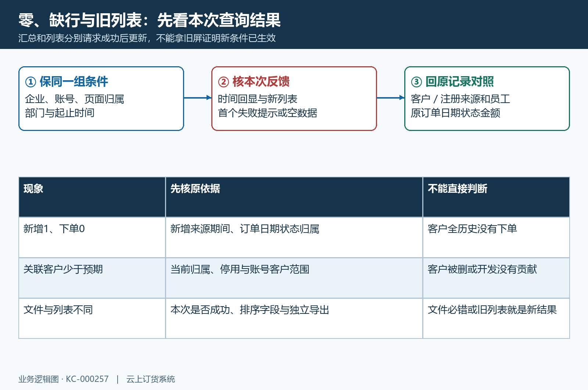Click text '原订单日期状态金额'
Image resolution: width=588 pixels, height=390 pixels.
[x=455, y=113]
